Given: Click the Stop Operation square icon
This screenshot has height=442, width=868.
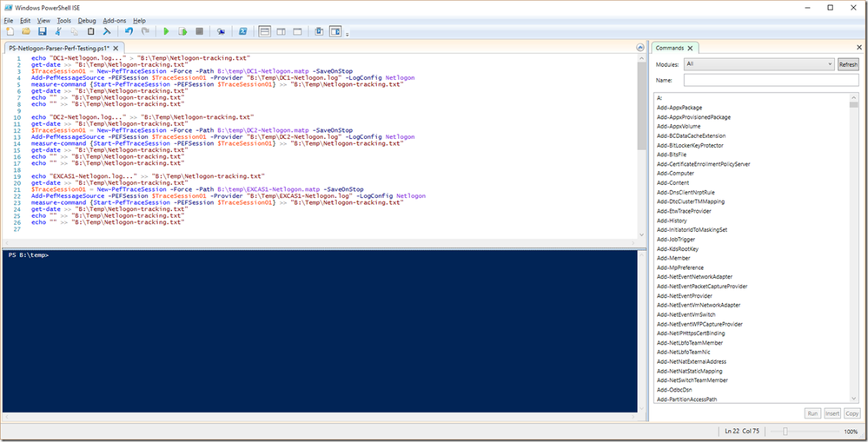Looking at the screenshot, I should (x=199, y=31).
